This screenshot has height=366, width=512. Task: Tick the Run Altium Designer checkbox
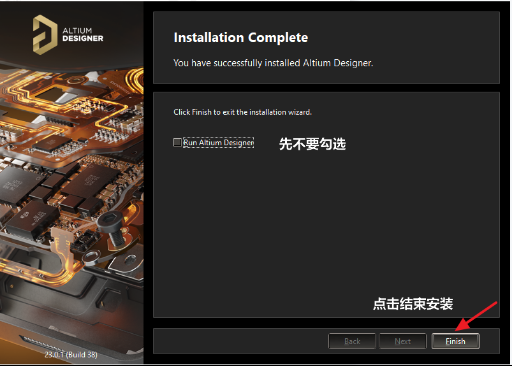[x=177, y=142]
